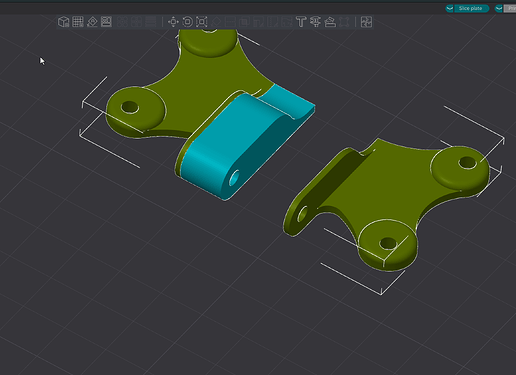
Task: Select the SVG emboss tool next to Text
Action: pyautogui.click(x=315, y=22)
